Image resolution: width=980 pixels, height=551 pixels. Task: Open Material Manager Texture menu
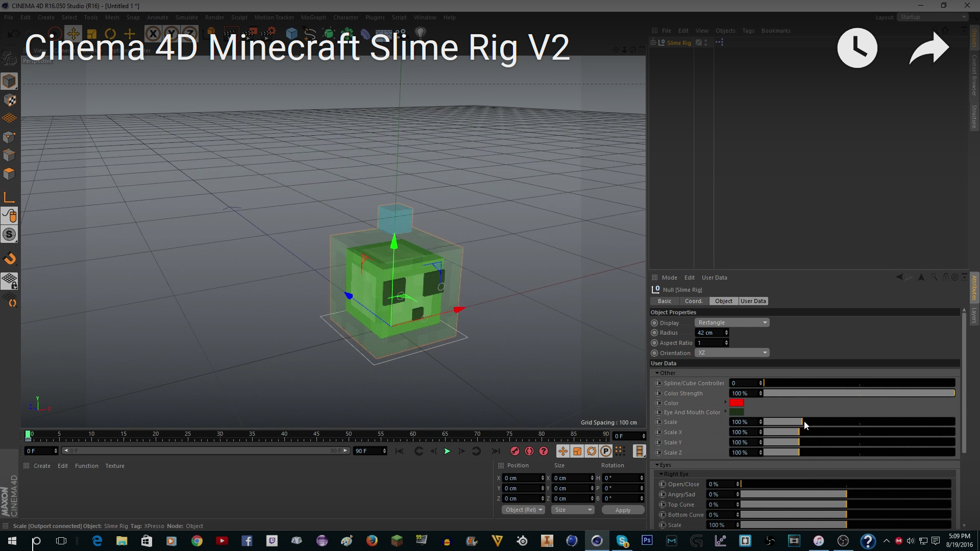pos(115,466)
